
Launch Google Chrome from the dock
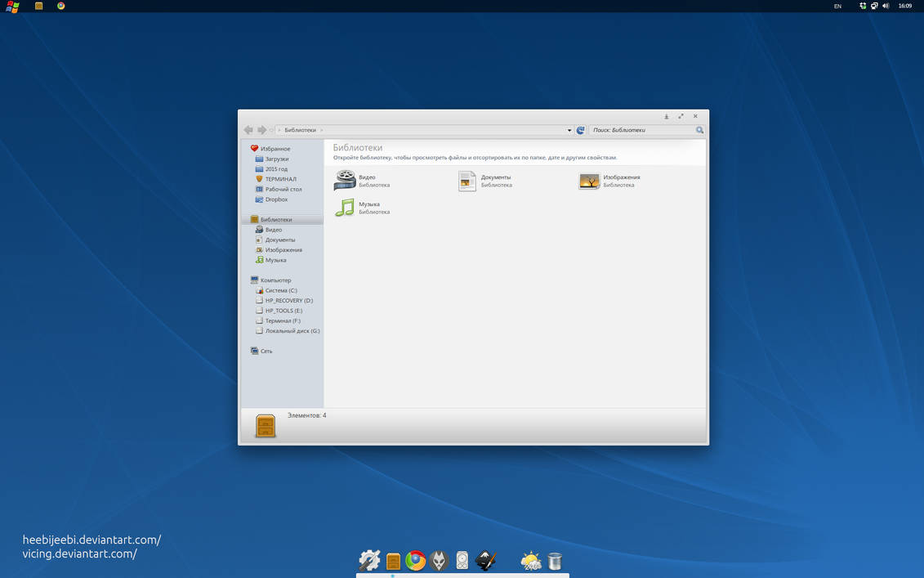[x=416, y=561]
